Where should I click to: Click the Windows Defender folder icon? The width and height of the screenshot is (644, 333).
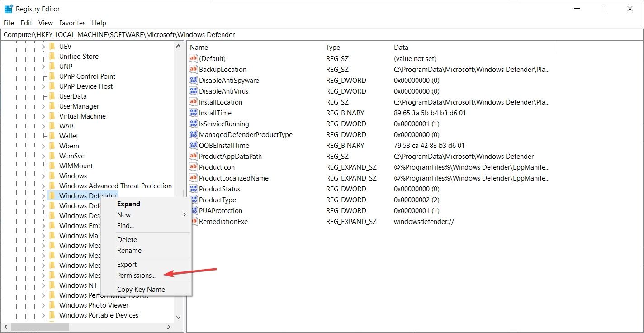(x=52, y=195)
